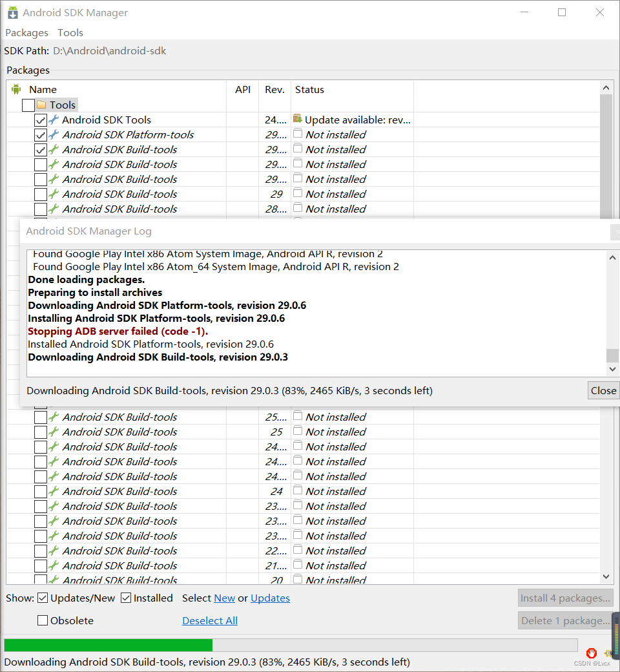
Task: Click the Delete 1 package button
Action: tap(565, 620)
